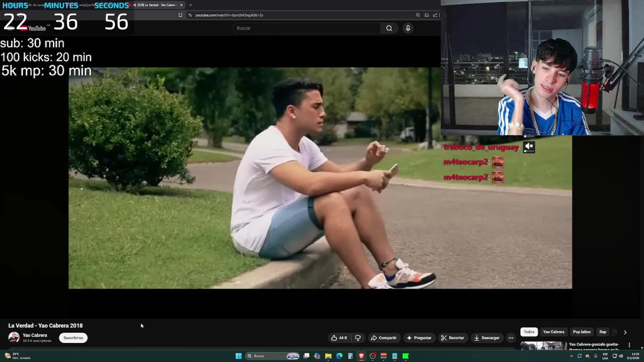Screen dimensions: 644x362
Task: Show more filter chips with the right arrow
Action: click(x=625, y=332)
